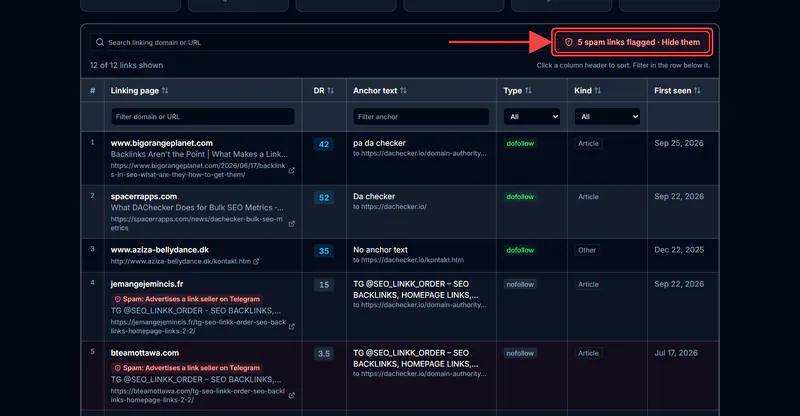The height and width of the screenshot is (416, 800).
Task: Click the Article tag in the bigorangeplanet.com row
Action: [x=588, y=143]
